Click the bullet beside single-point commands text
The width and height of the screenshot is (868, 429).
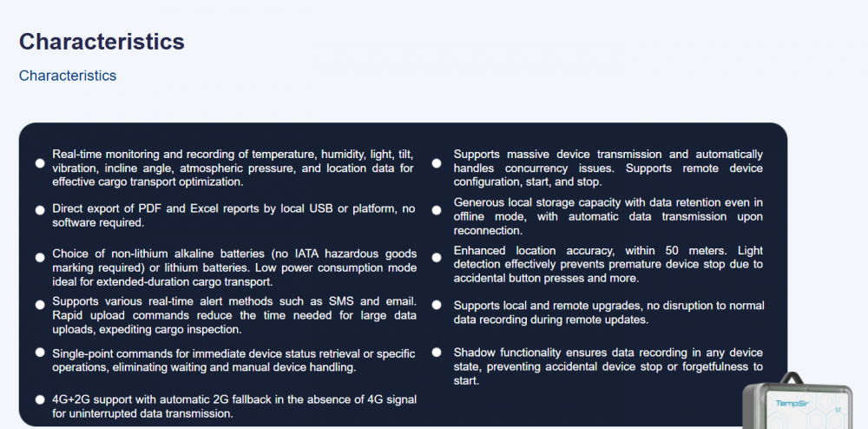point(40,352)
